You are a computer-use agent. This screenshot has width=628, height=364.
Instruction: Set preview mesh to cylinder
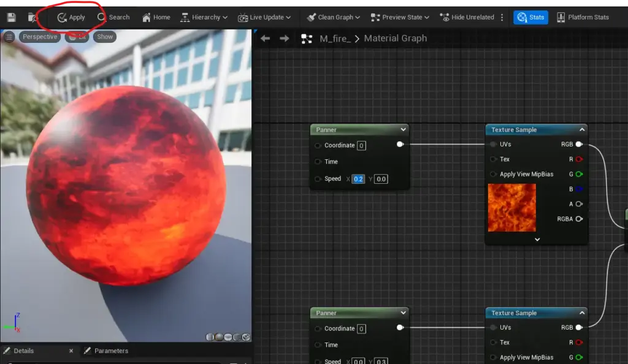click(210, 337)
